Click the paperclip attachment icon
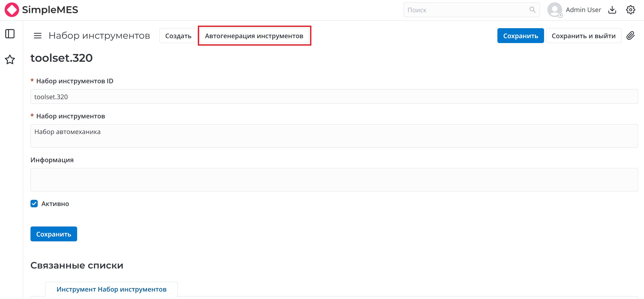The image size is (644, 299). click(x=631, y=36)
